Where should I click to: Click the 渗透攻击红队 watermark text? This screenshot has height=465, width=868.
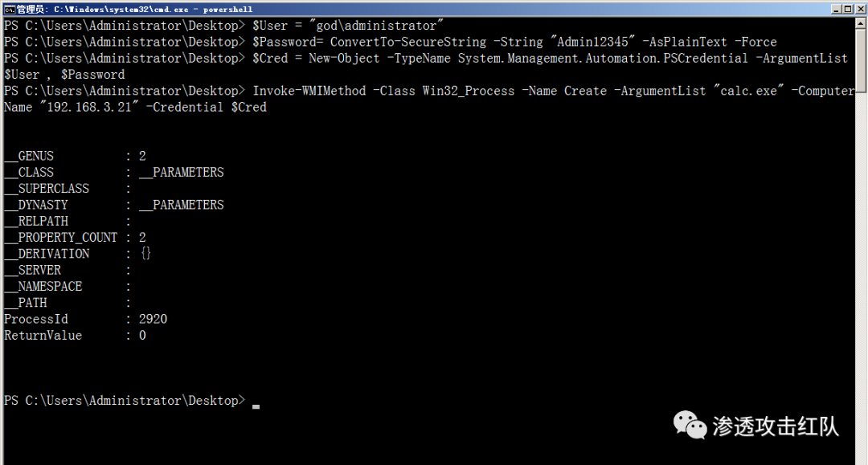coord(775,426)
